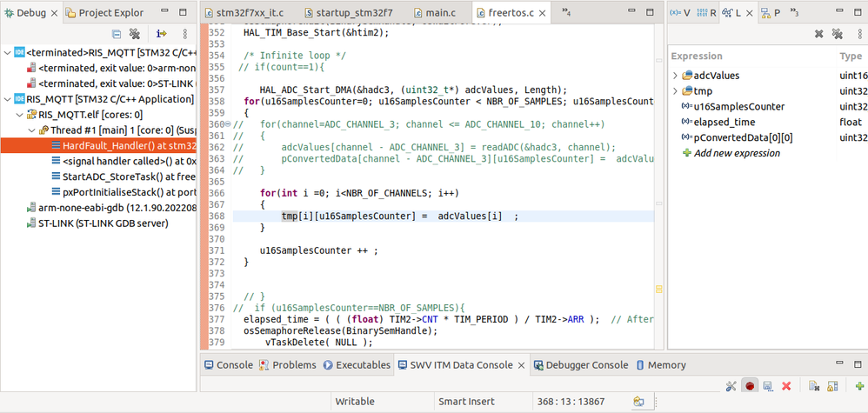This screenshot has height=413, width=868.
Task: Expand adcValues expression
Action: pyautogui.click(x=676, y=76)
